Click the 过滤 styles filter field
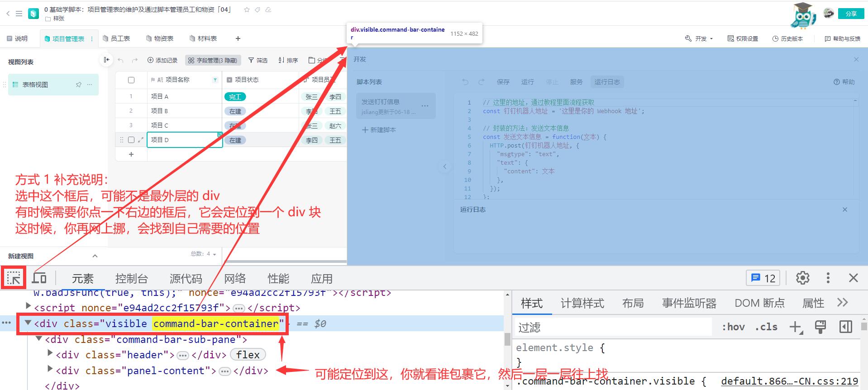This screenshot has width=868, height=390. (x=613, y=327)
